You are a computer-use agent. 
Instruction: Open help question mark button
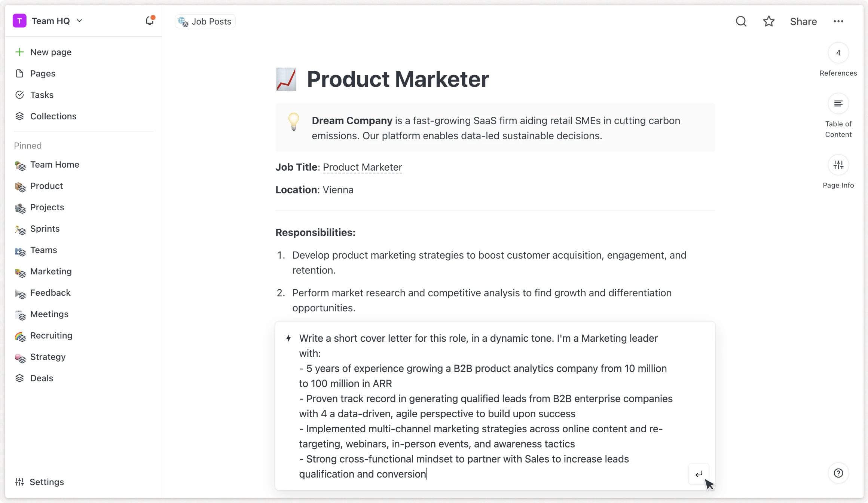pyautogui.click(x=838, y=473)
